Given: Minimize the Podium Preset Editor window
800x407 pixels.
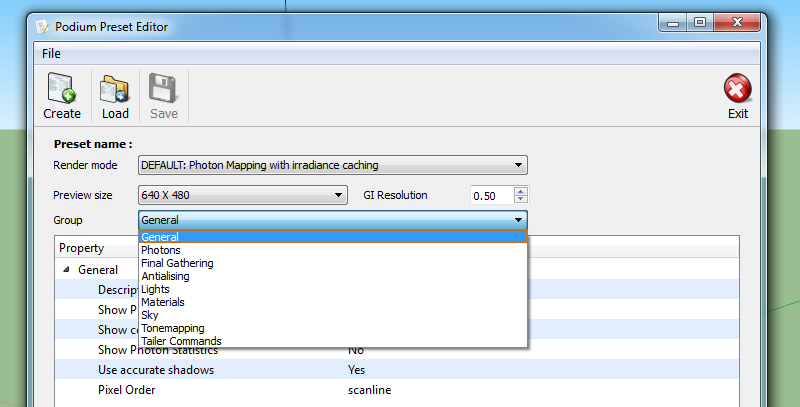Looking at the screenshot, I should [x=673, y=23].
